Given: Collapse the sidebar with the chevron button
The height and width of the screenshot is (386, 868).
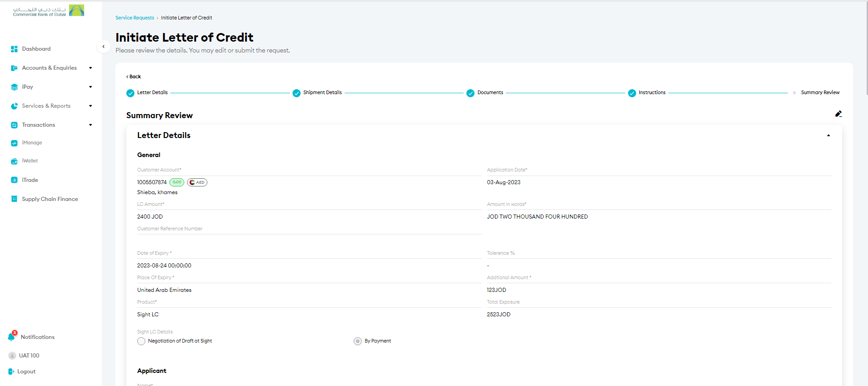Looking at the screenshot, I should pos(103,47).
